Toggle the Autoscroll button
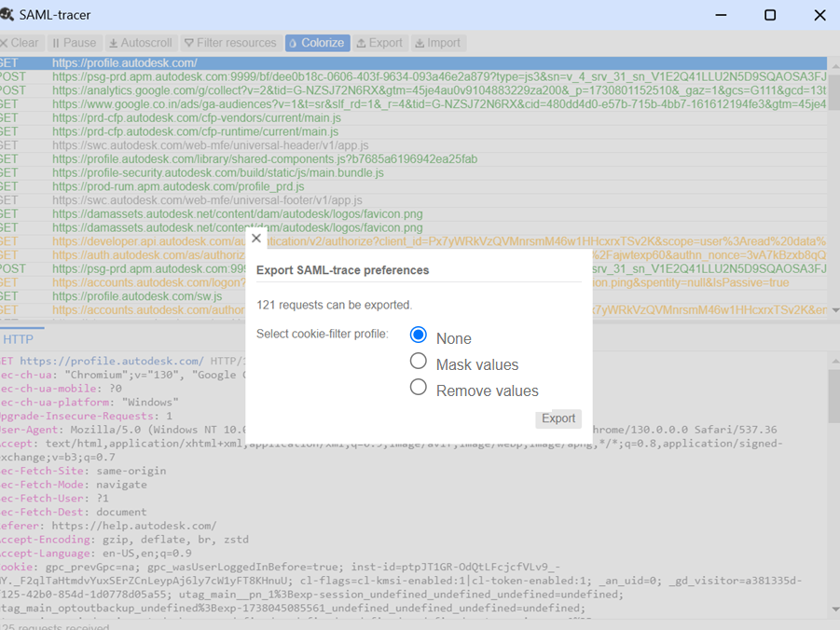This screenshot has height=630, width=840. tap(141, 43)
